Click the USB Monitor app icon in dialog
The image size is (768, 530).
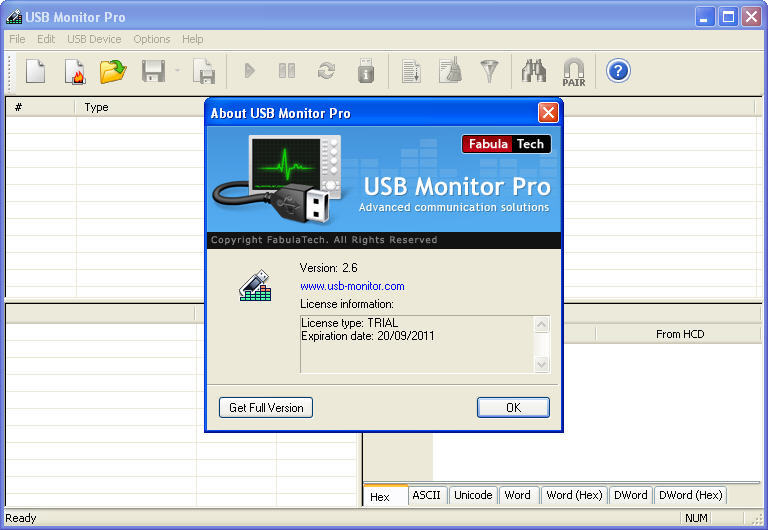[255, 286]
